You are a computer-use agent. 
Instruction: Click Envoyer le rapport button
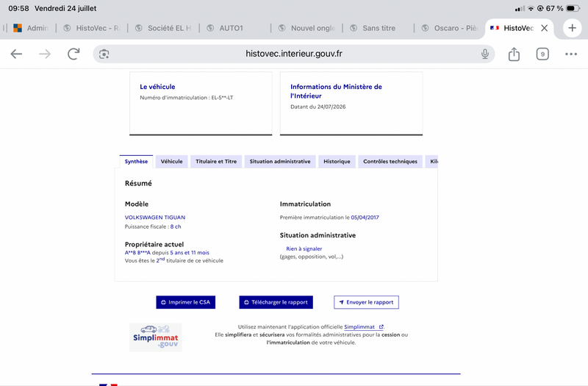[x=366, y=302]
